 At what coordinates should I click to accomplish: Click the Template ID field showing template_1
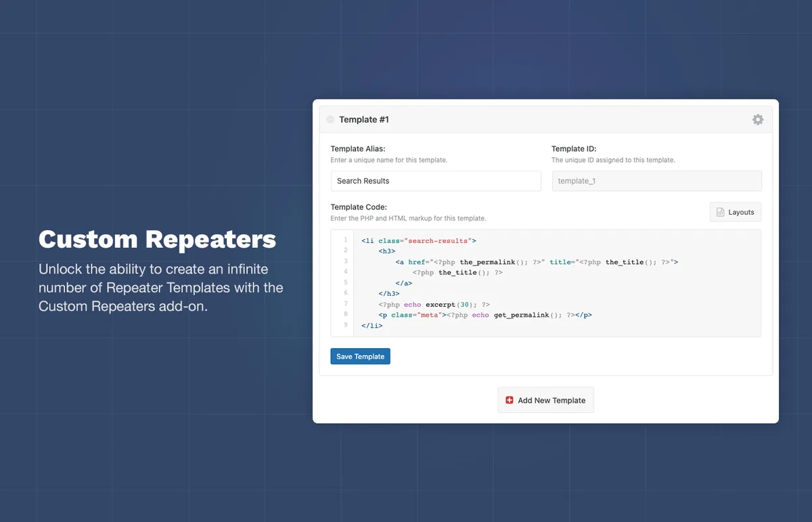[x=657, y=181]
